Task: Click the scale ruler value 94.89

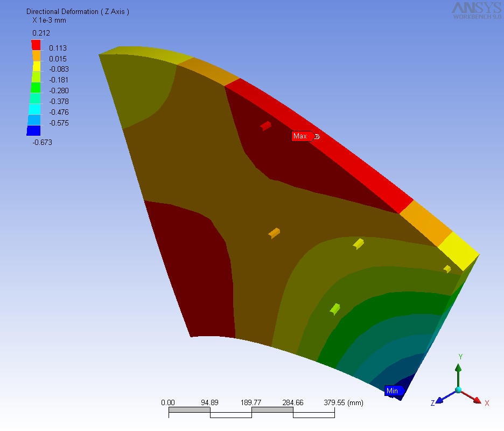Action: pos(209,402)
